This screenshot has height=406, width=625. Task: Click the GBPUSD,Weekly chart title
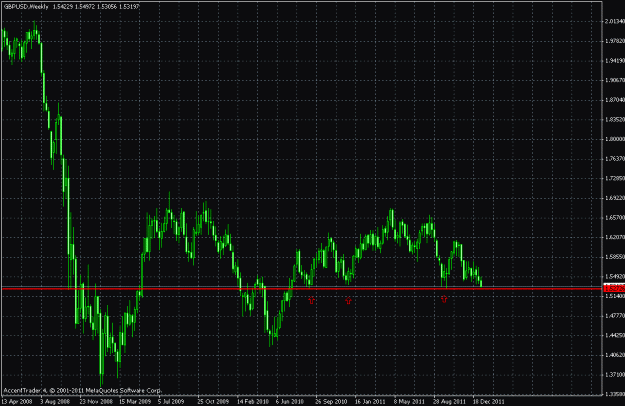26,7
